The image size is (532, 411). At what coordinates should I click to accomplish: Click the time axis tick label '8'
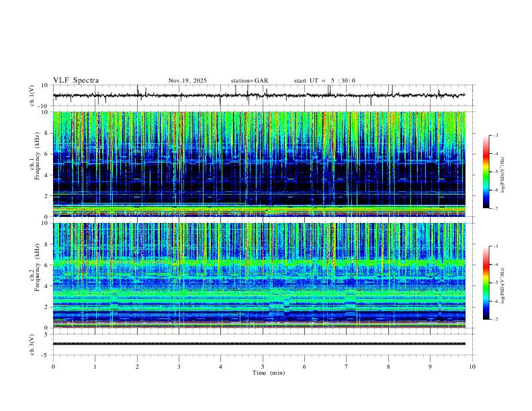(x=388, y=367)
